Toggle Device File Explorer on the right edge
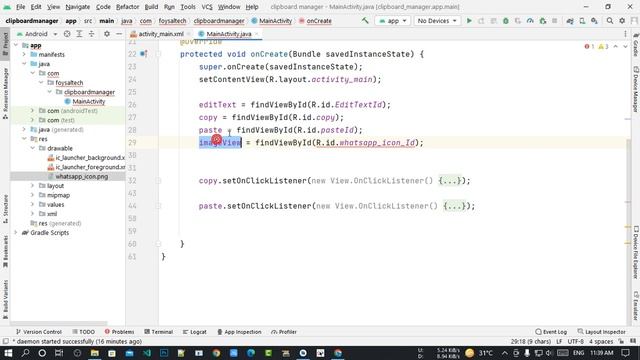640x360 pixels. (x=636, y=252)
